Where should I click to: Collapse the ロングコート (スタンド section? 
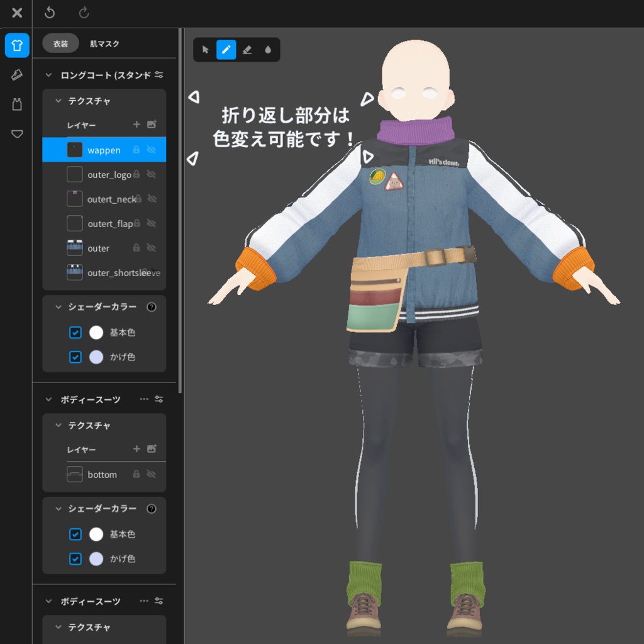(48, 74)
